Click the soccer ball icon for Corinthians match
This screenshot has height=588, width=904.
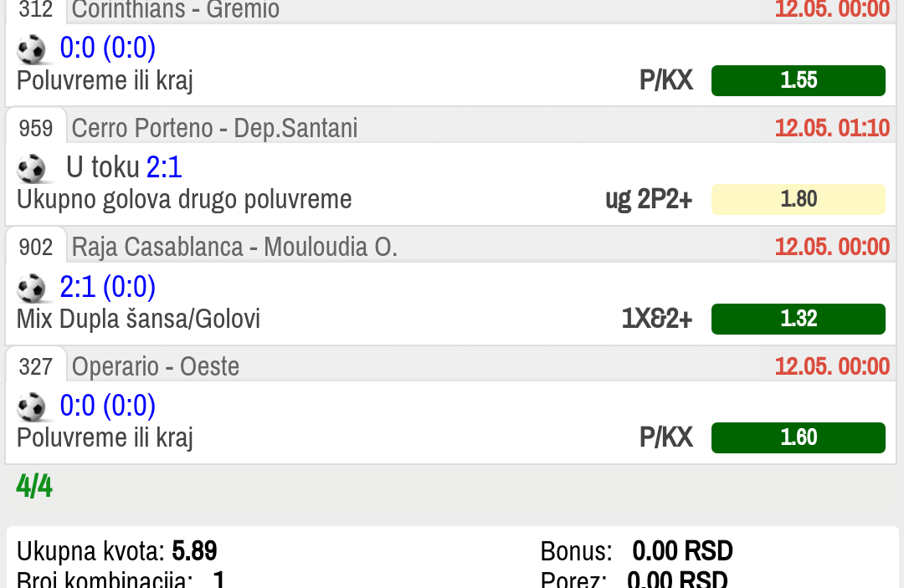tap(32, 49)
